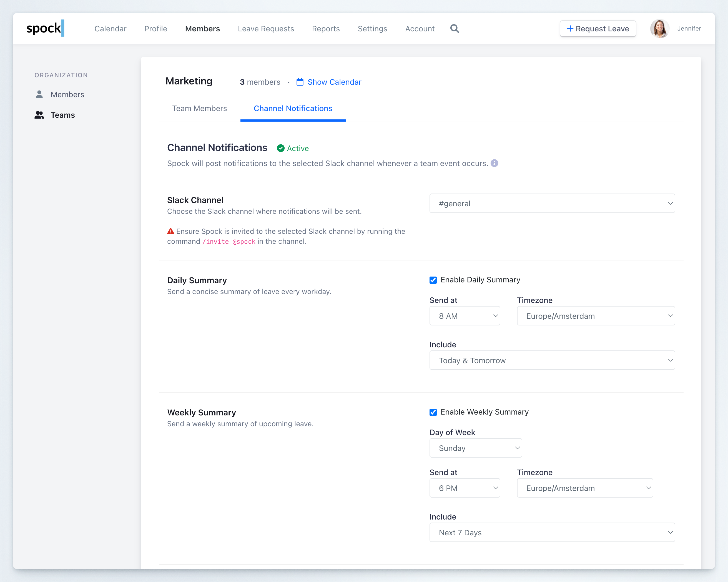Click the search magnifier icon
Screen dimensions: 728x582
pos(455,29)
